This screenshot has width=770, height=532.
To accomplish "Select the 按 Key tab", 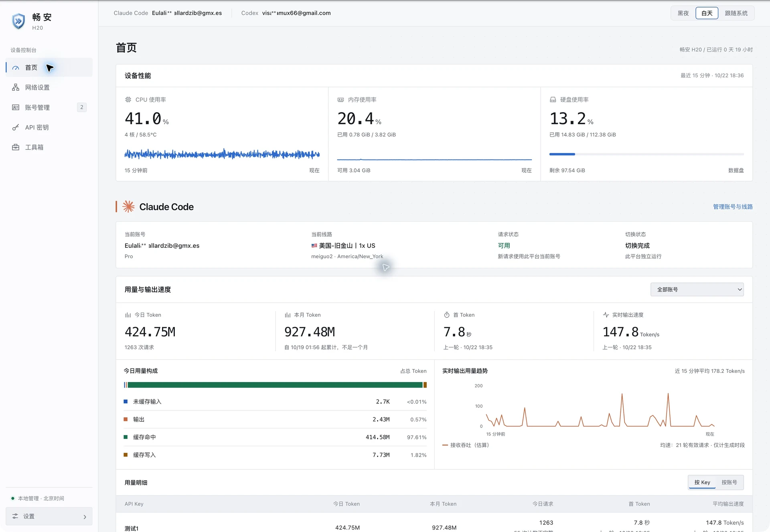I will [x=702, y=482].
